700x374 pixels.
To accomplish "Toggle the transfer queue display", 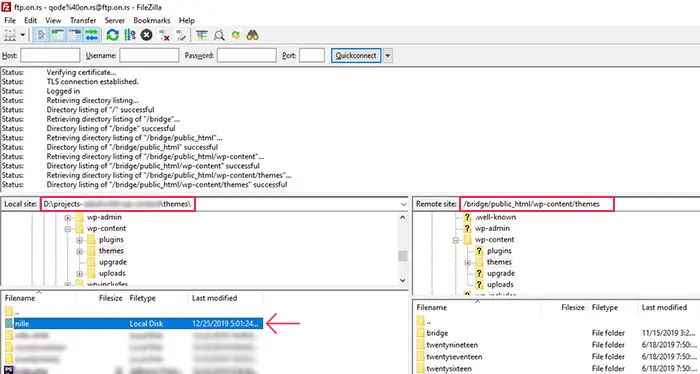I will (x=92, y=35).
